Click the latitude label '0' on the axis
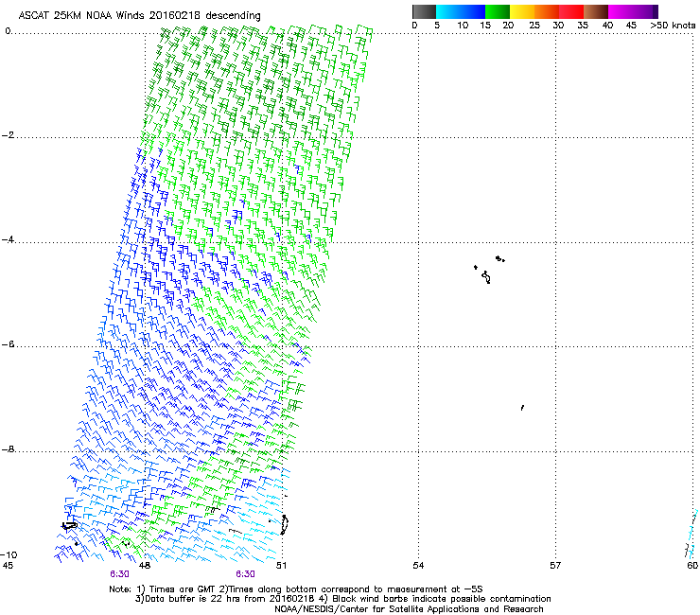 tap(8, 31)
